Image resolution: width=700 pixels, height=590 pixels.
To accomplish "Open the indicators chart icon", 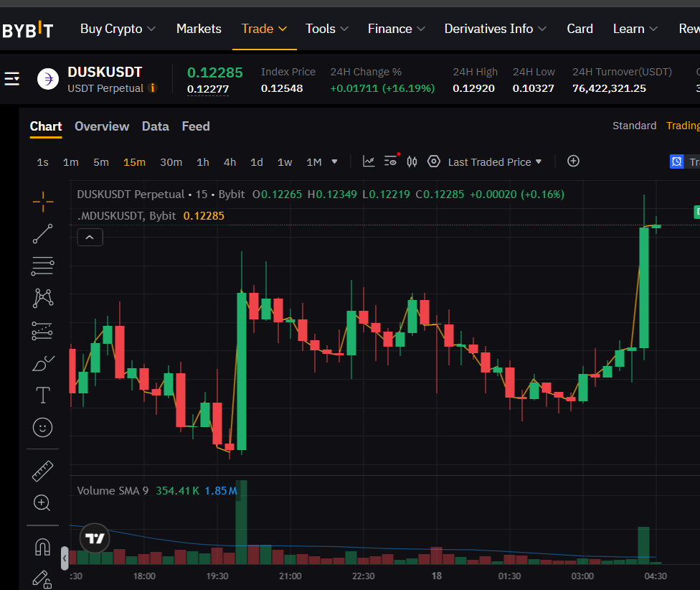I will click(369, 161).
